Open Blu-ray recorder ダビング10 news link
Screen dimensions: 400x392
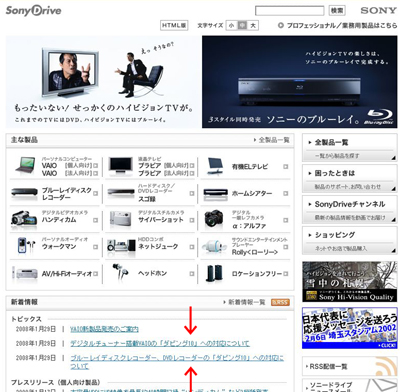[177, 362]
